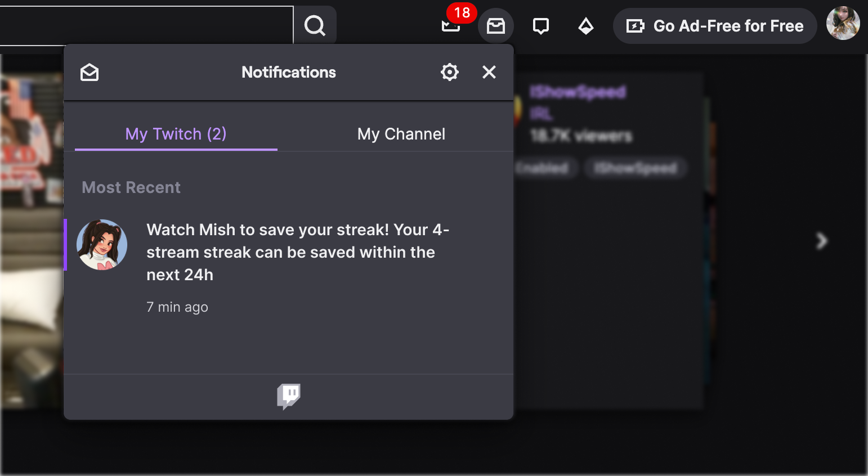Click the Twitch logo in the notifications footer
The image size is (868, 476).
point(288,397)
